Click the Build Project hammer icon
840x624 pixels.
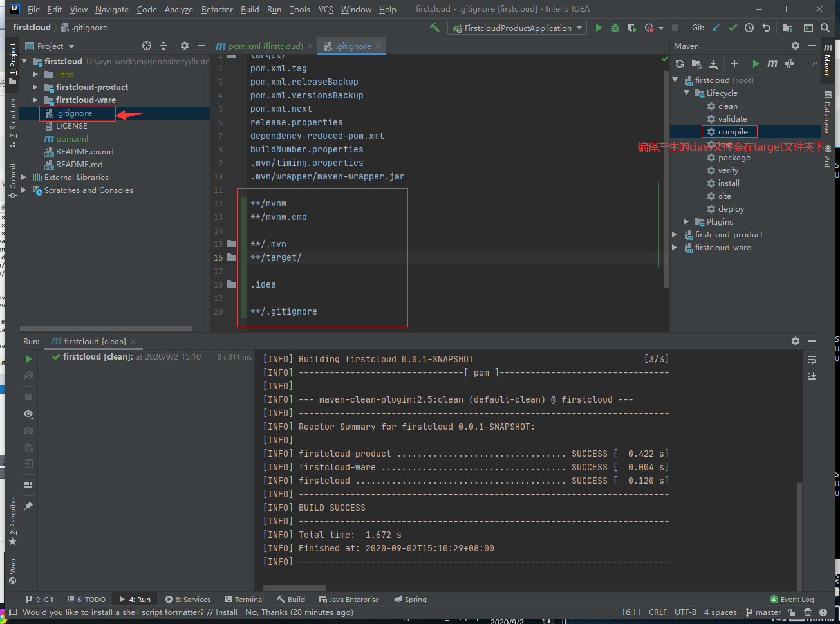point(435,28)
